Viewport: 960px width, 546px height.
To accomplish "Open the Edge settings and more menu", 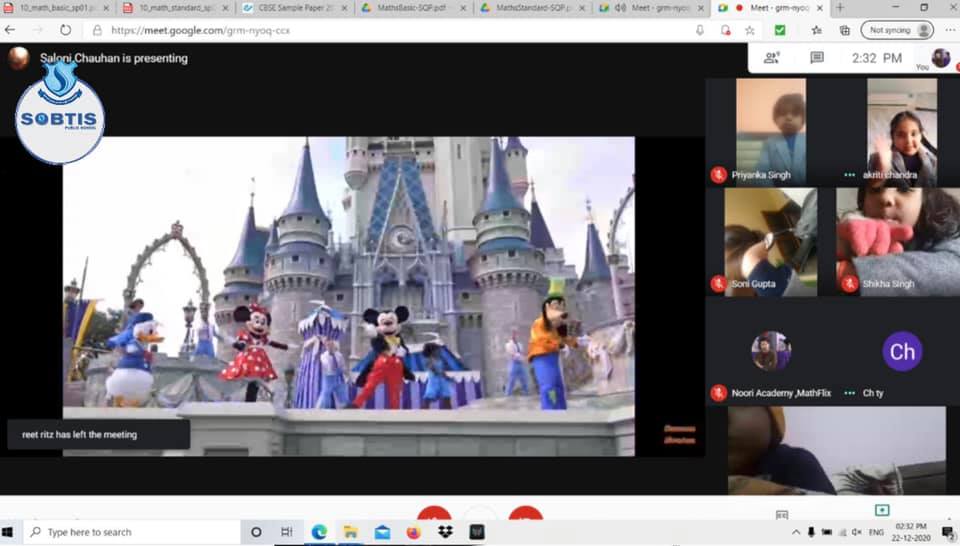I will coord(949,30).
